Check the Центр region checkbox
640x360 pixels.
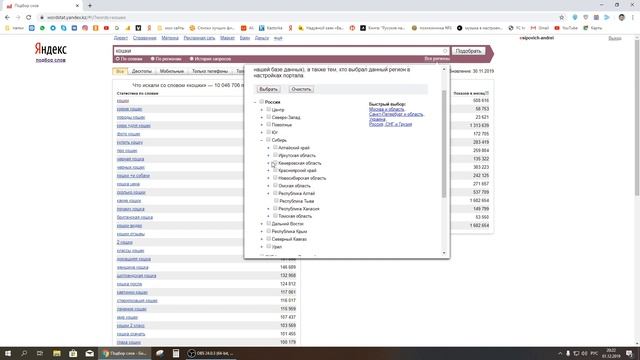click(269, 109)
